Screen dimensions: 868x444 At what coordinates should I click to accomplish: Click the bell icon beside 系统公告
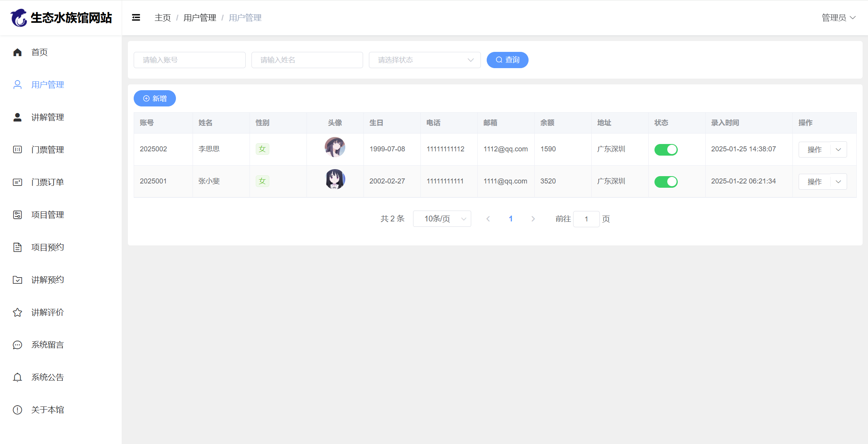[x=17, y=377]
